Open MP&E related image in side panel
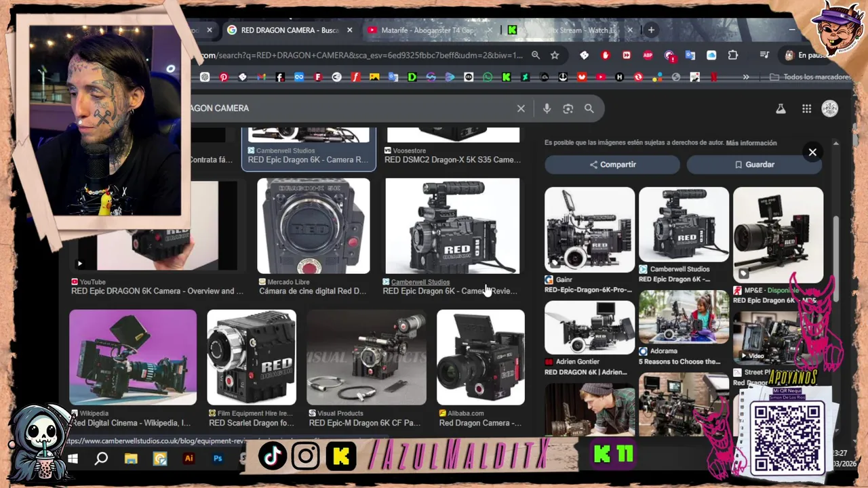Viewport: 868px width, 488px height. pyautogui.click(x=778, y=235)
